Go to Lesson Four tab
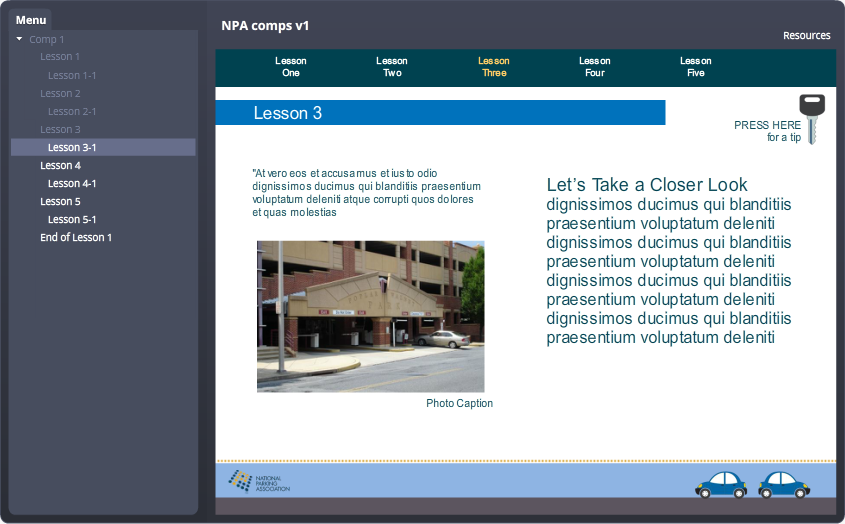The image size is (845, 524). click(595, 67)
